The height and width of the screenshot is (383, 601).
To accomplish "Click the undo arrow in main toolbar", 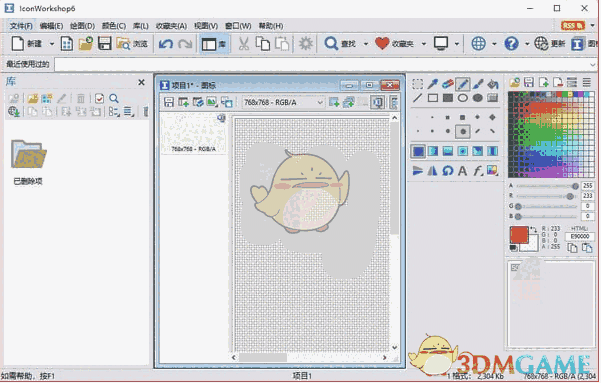I will click(166, 44).
